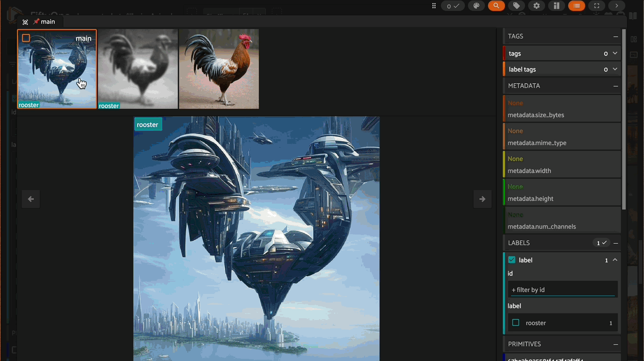Click the metadata.num_channels field

[562, 220]
